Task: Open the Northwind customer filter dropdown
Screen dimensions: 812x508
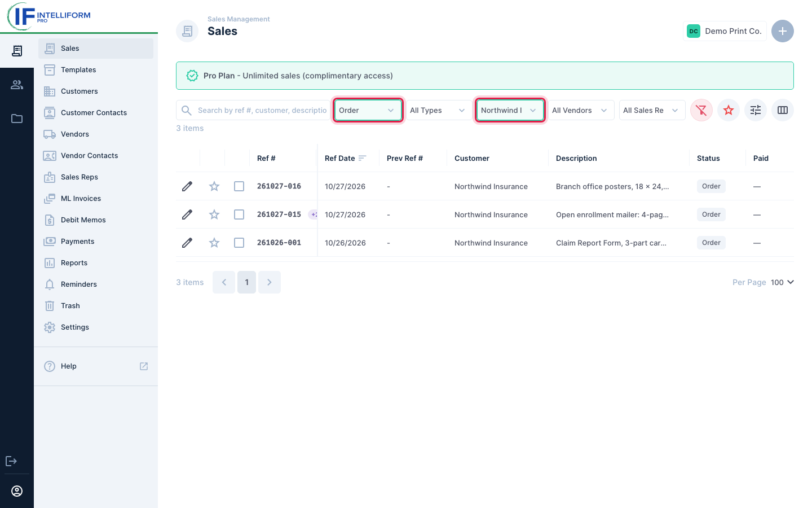Action: pos(510,110)
